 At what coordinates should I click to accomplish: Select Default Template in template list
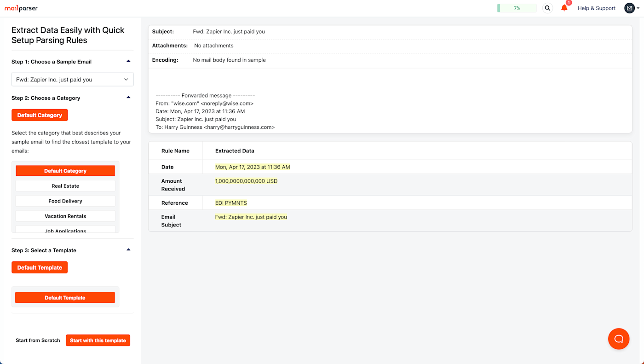[x=65, y=298]
